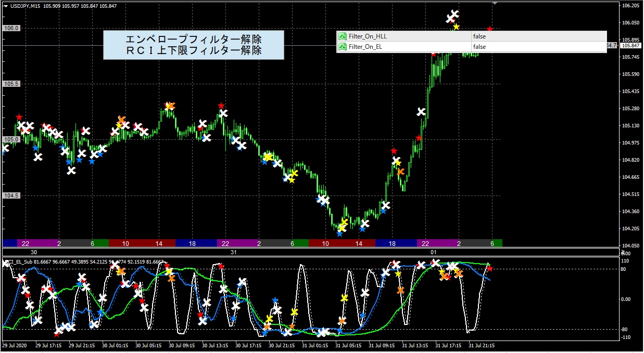Click the 29 Jul 2020 time axis label

(x=14, y=345)
